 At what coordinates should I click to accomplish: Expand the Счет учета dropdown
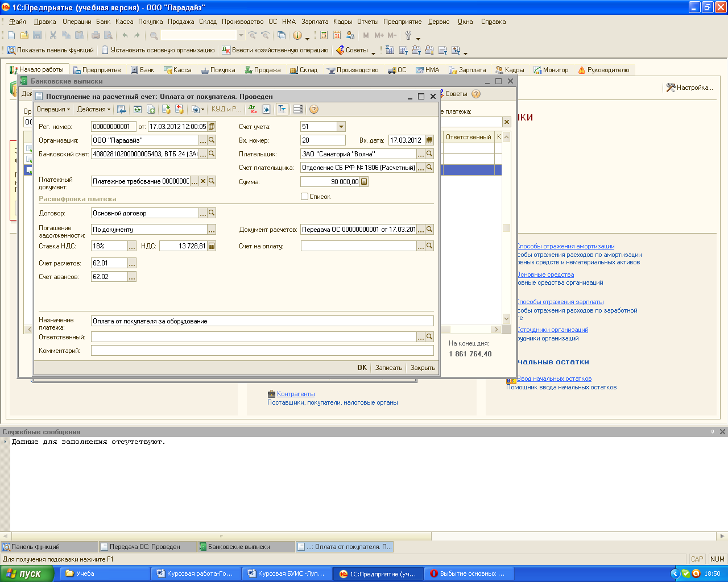point(341,127)
